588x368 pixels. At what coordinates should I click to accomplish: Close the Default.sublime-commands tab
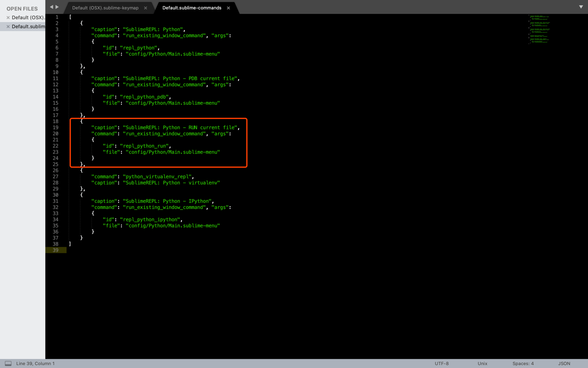[x=229, y=8]
